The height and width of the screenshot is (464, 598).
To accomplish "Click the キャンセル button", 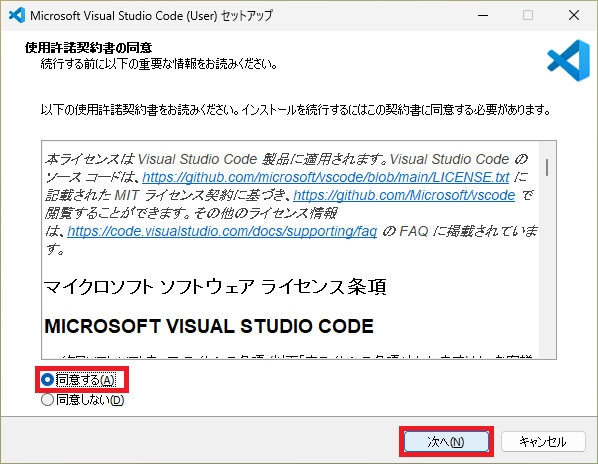I will (x=543, y=442).
